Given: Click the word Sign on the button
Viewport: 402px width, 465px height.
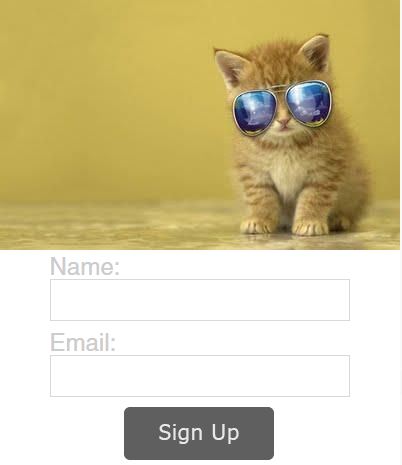Looking at the screenshot, I should point(180,433).
